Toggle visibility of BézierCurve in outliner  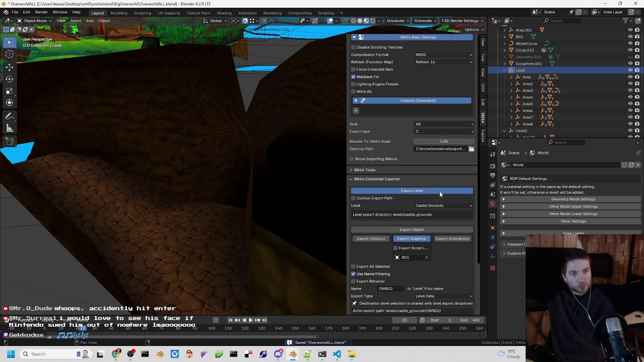630,43
